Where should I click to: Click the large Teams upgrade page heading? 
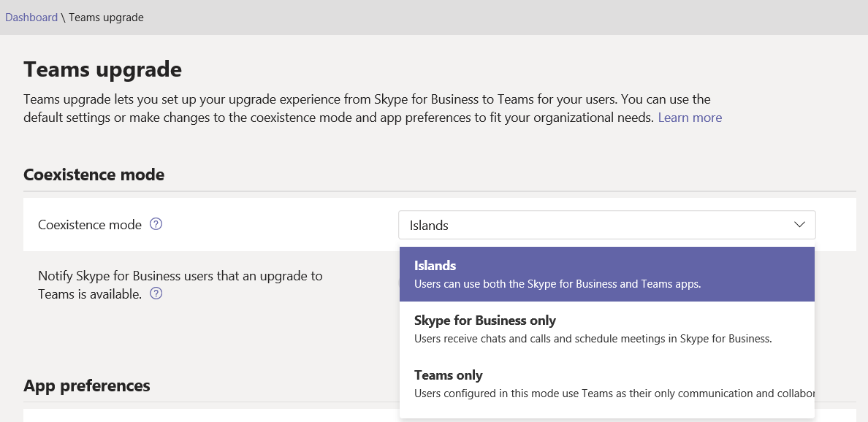point(102,69)
